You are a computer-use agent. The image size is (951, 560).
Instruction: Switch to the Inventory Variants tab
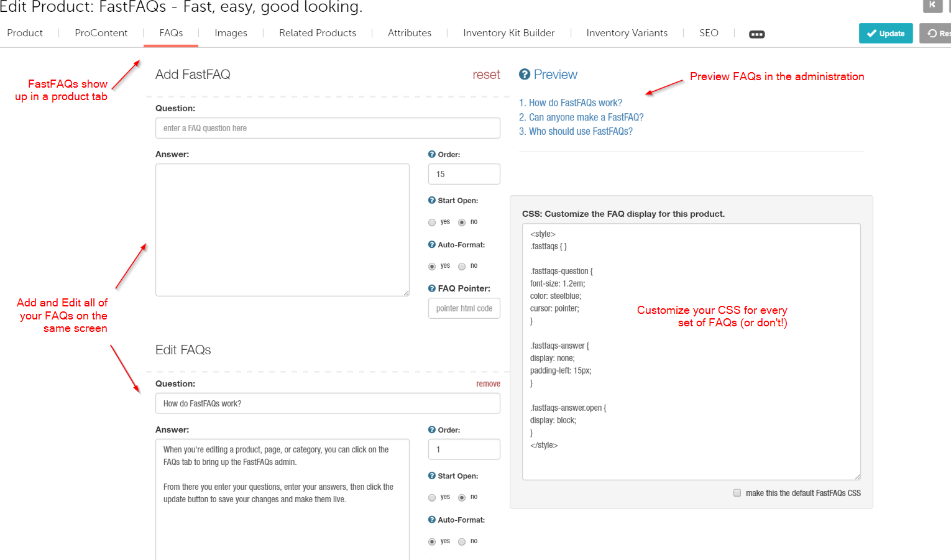(627, 33)
